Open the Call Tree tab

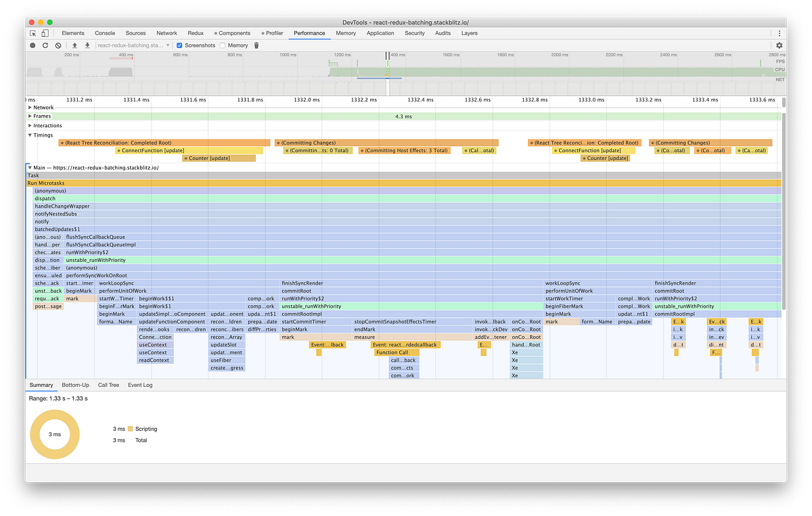pyautogui.click(x=108, y=385)
